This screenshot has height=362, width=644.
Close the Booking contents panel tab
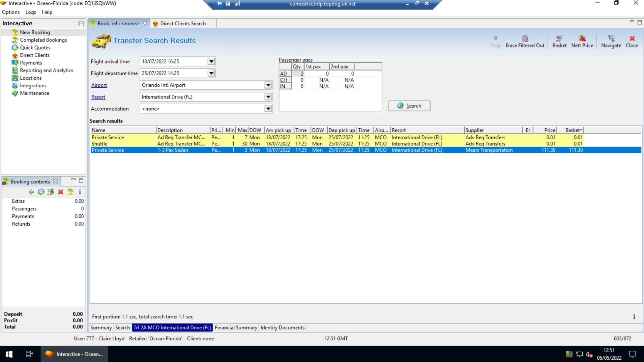click(x=55, y=182)
